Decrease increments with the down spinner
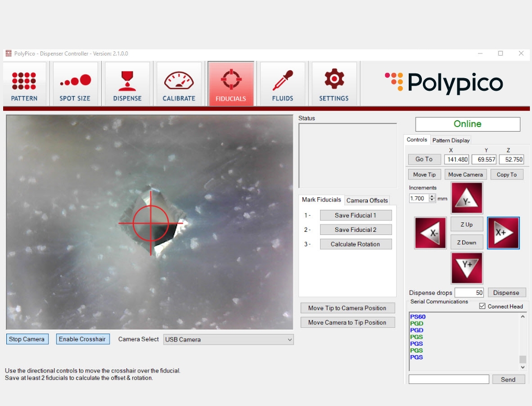532x406 pixels. click(432, 200)
